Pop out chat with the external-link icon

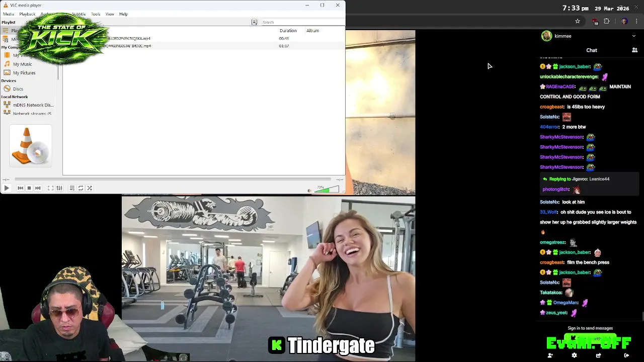point(598,355)
